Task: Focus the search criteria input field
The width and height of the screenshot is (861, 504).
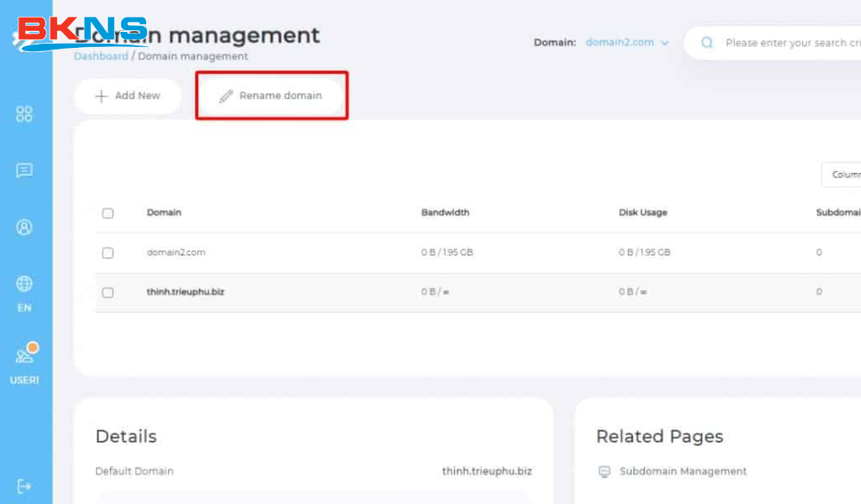Action: [x=792, y=43]
